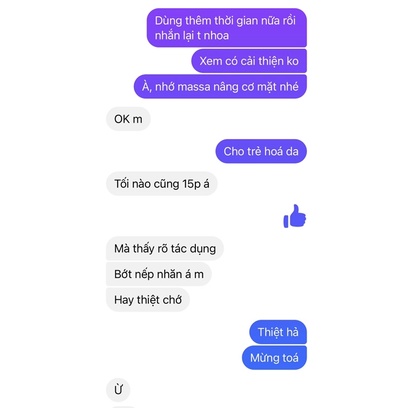408x408 pixels.
Task: Click the 'Ừ' reply bubble
Action: point(118,390)
